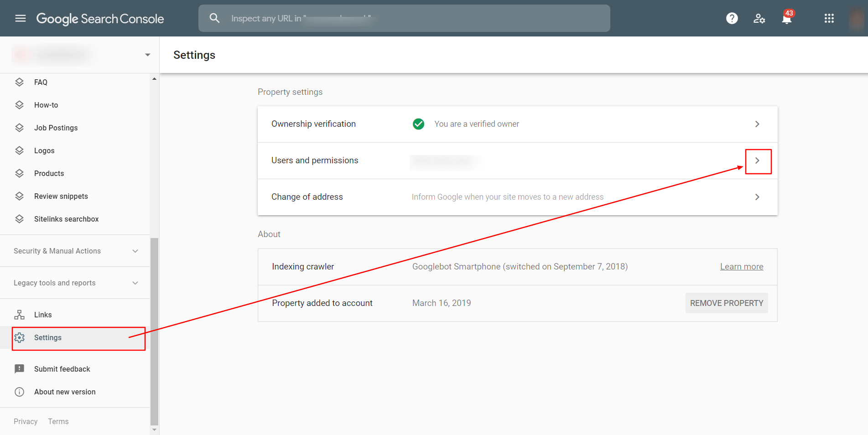Click the help question mark icon
The image size is (868, 435).
pyautogui.click(x=732, y=18)
